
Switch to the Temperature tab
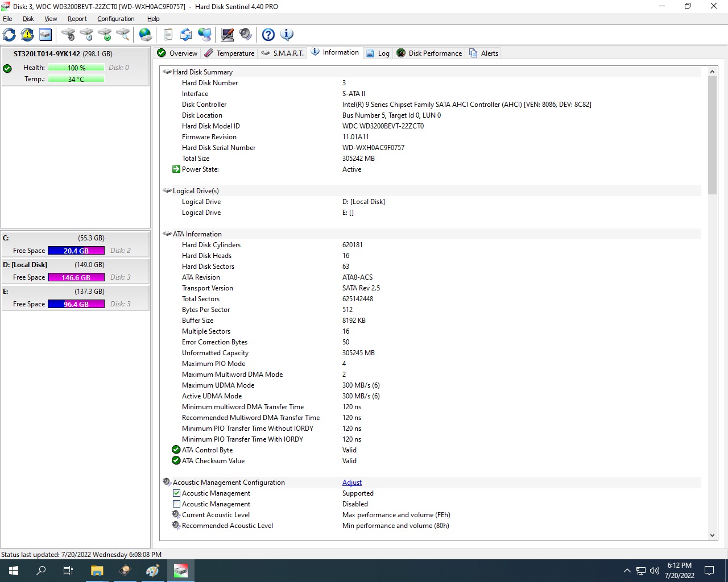[229, 53]
